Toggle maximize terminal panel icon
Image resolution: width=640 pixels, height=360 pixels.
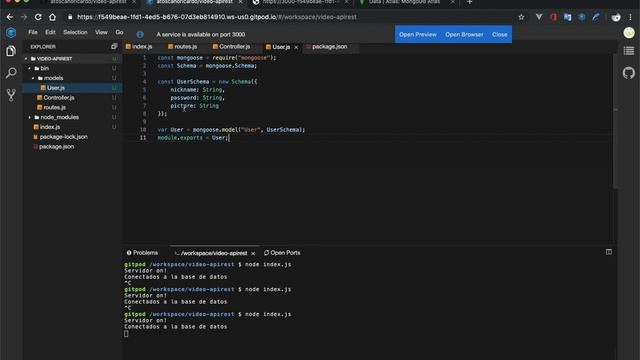tap(609, 252)
